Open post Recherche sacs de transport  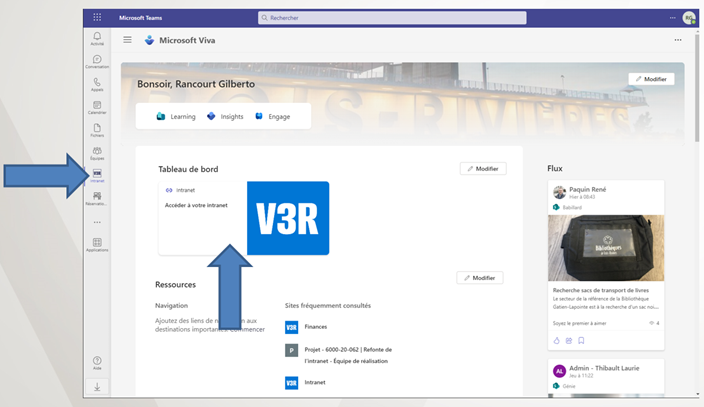pyautogui.click(x=601, y=290)
